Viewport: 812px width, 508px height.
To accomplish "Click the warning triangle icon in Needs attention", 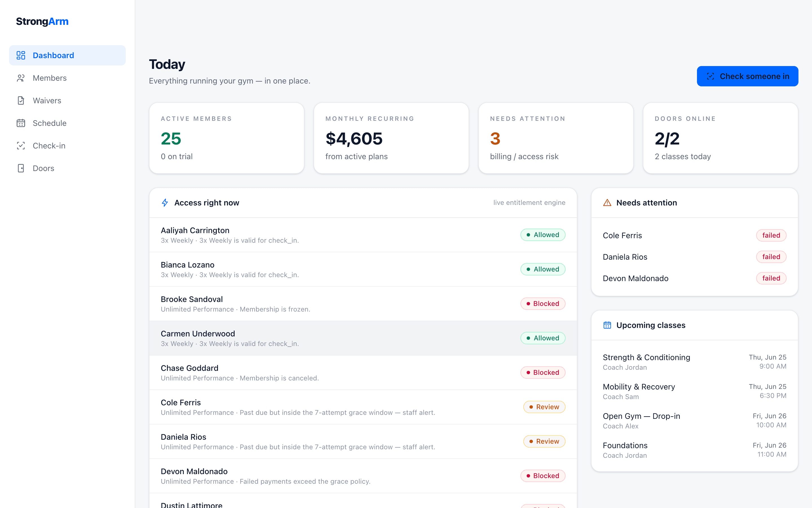I will click(607, 203).
